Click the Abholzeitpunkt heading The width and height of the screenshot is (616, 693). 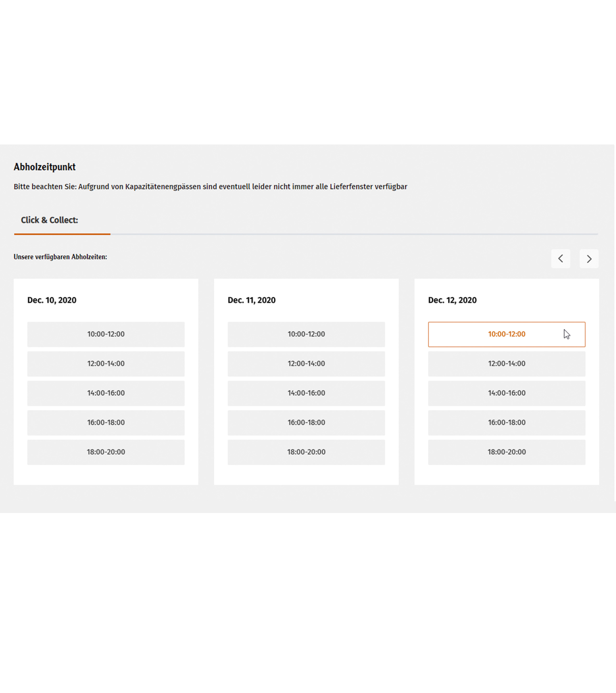pyautogui.click(x=45, y=167)
